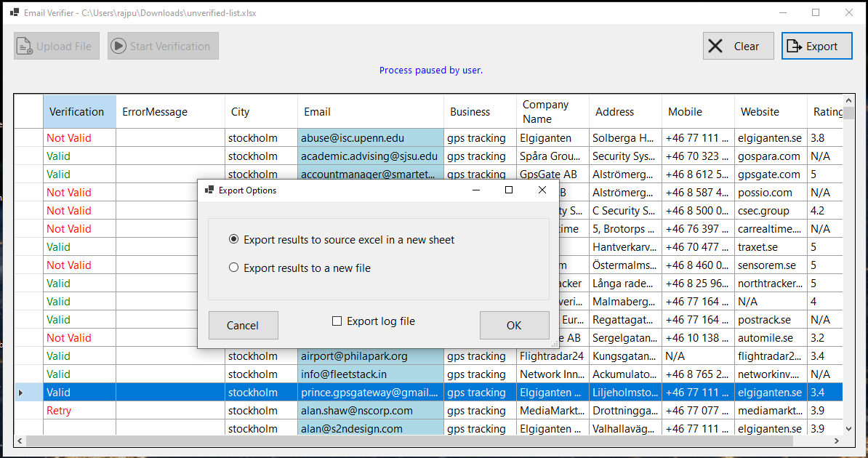The height and width of the screenshot is (458, 868).
Task: Select prince.gpsgateway@gmail email cell
Action: coord(370,393)
